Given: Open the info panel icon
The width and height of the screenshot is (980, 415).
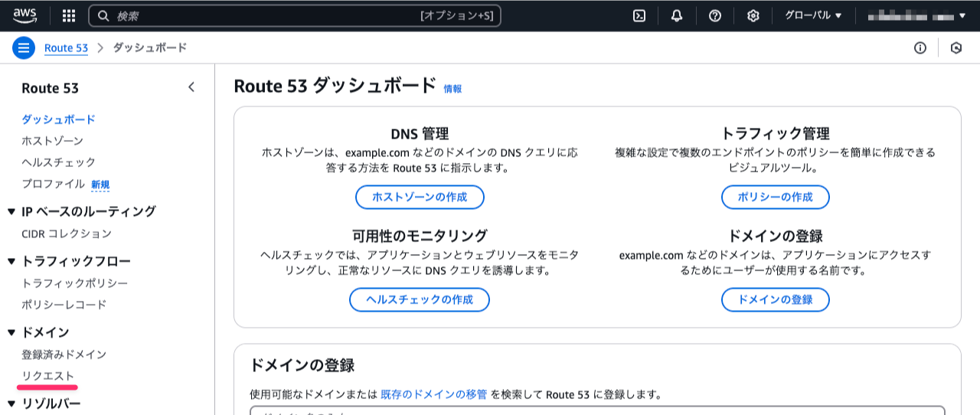Looking at the screenshot, I should (920, 47).
